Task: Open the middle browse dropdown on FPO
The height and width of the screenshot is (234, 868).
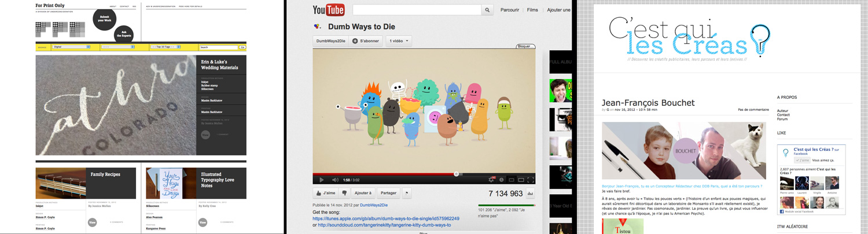Action: pyautogui.click(x=118, y=47)
